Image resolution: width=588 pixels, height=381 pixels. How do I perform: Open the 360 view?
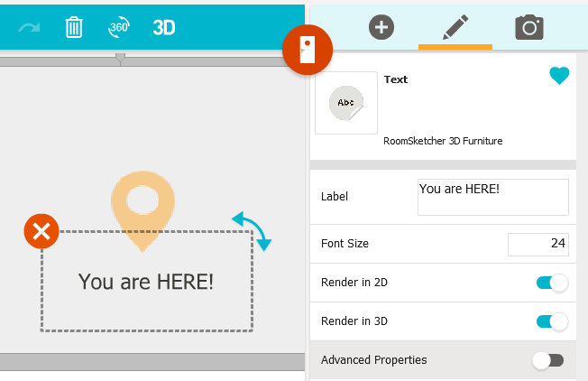pyautogui.click(x=119, y=27)
